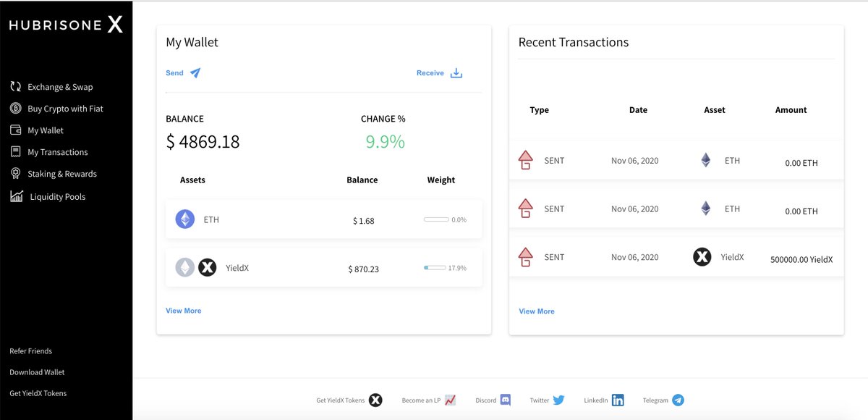The image size is (868, 420).
Task: Click the My Transactions sidebar icon
Action: click(15, 152)
